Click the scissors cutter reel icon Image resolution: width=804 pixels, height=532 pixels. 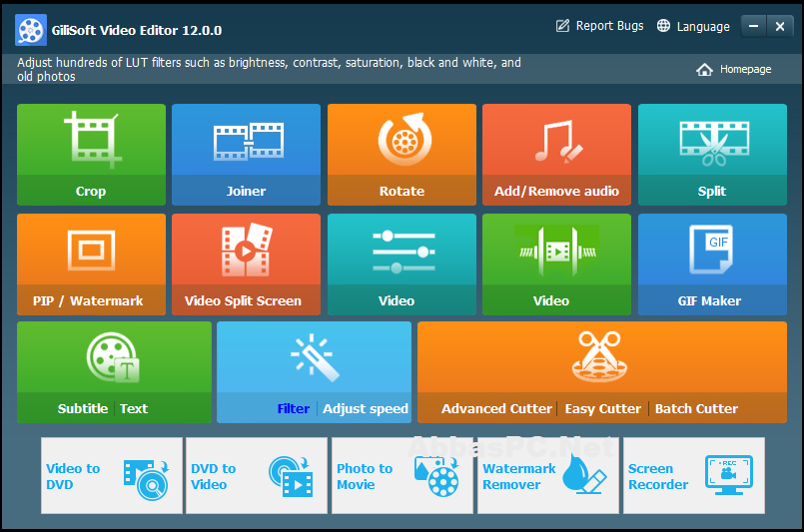click(599, 356)
